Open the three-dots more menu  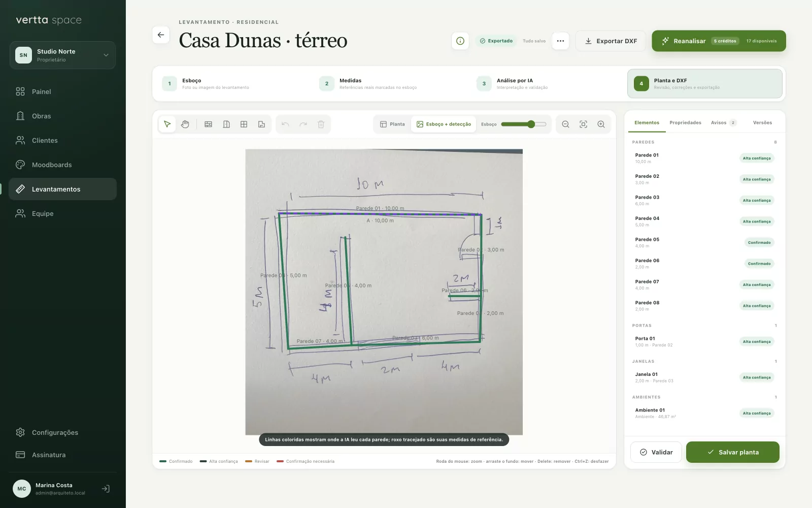(560, 41)
